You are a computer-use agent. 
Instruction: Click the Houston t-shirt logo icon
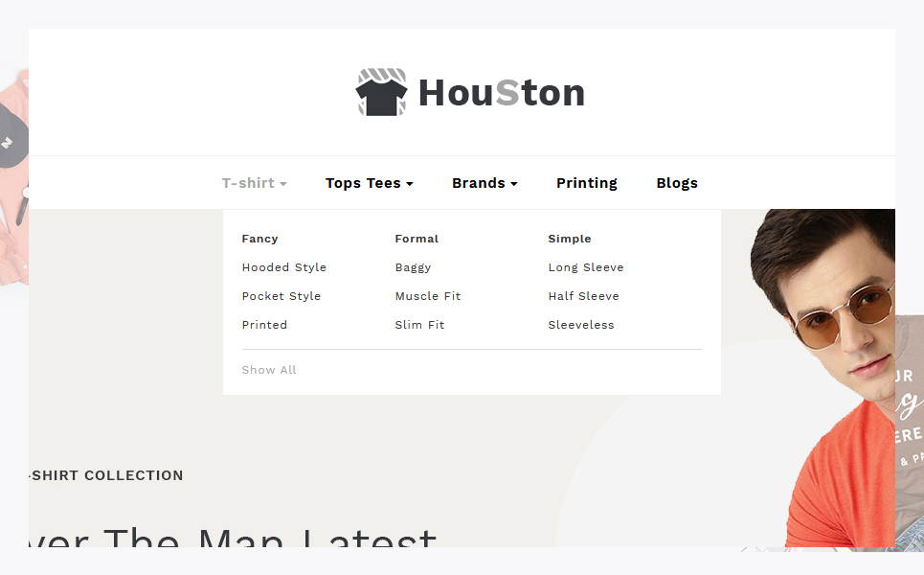[381, 92]
